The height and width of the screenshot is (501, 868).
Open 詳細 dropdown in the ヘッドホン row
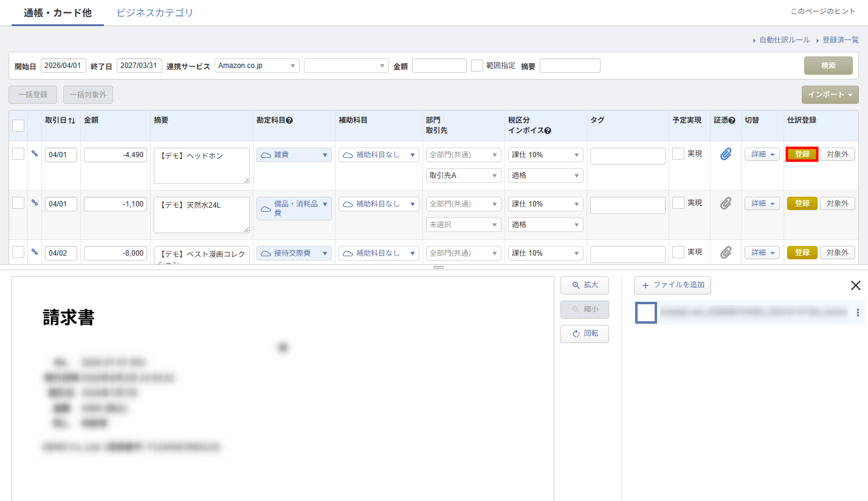pyautogui.click(x=762, y=154)
